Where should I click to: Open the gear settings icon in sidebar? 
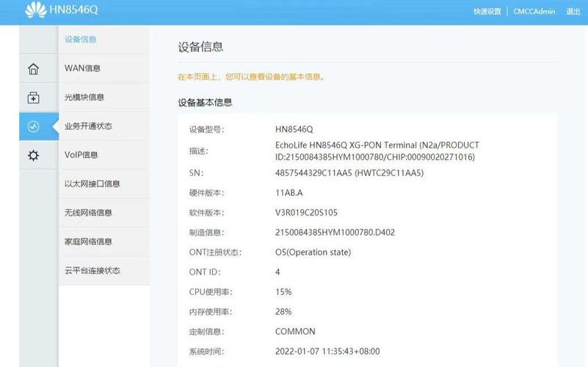33,155
